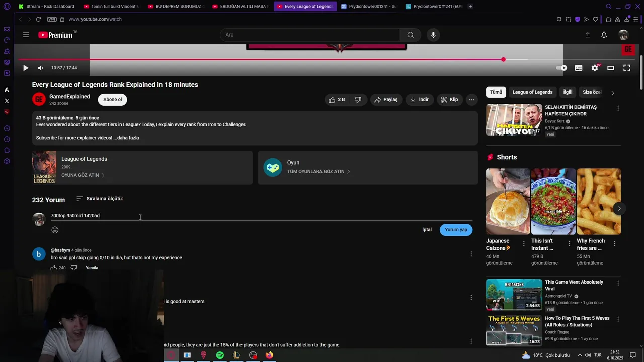Viewport: 644px width, 362px height.
Task: Enter fullscreen mode in video player
Action: pyautogui.click(x=627, y=68)
